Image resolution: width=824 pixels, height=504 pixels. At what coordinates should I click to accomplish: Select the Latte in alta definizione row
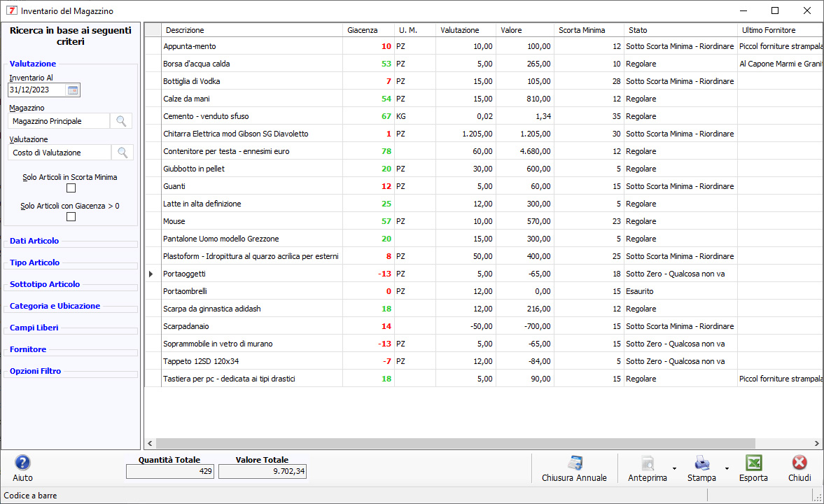(x=484, y=204)
